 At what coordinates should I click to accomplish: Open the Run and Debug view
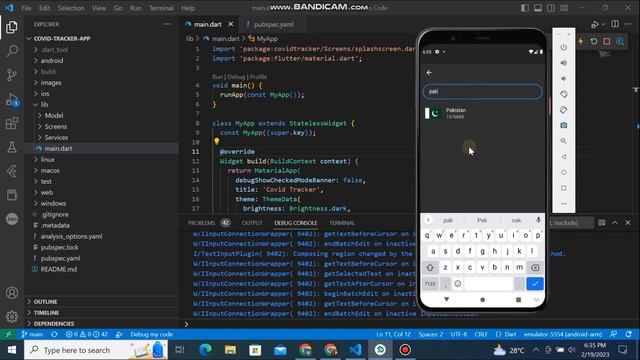pos(12,99)
